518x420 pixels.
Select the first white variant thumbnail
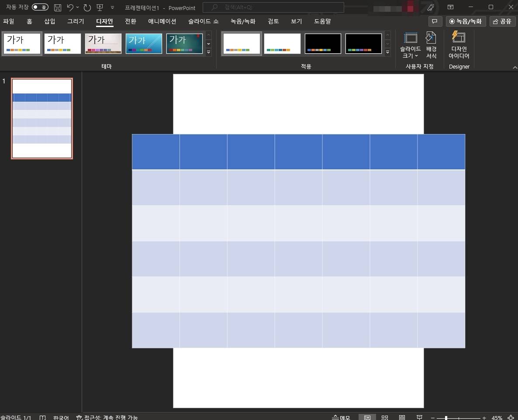pyautogui.click(x=242, y=44)
